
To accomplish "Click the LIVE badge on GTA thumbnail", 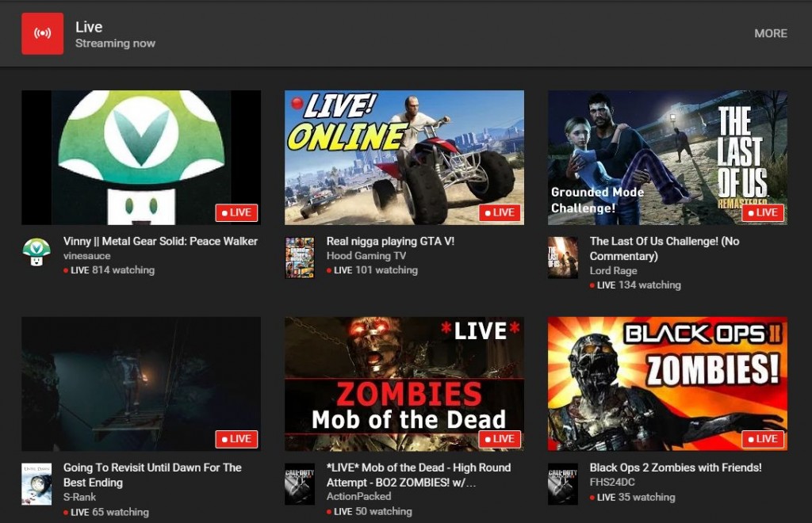I will pos(500,212).
